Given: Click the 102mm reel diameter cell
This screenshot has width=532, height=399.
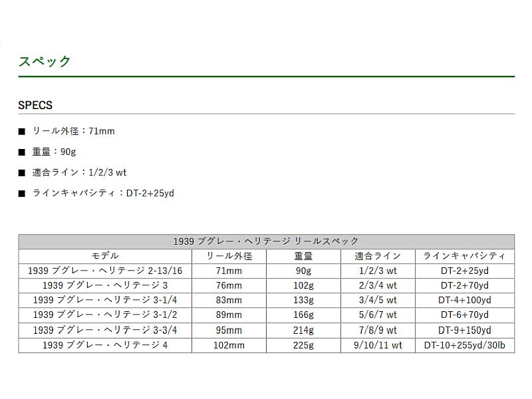Looking at the screenshot, I should (229, 345).
